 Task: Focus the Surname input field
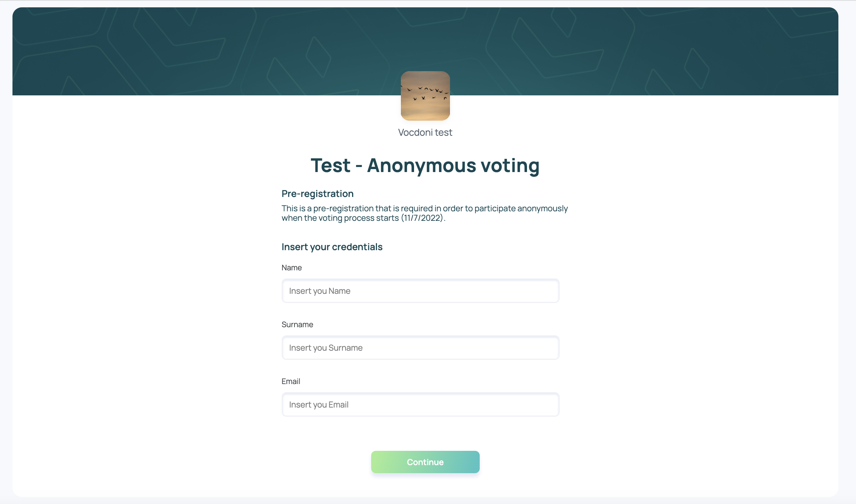[x=420, y=348]
